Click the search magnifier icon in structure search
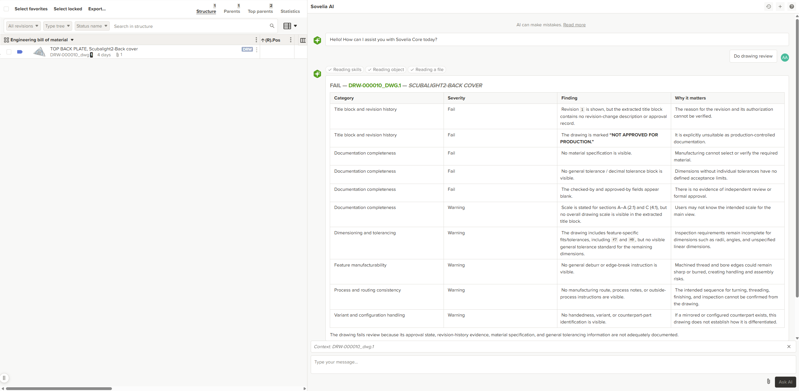Image resolution: width=799 pixels, height=391 pixels. [x=272, y=26]
